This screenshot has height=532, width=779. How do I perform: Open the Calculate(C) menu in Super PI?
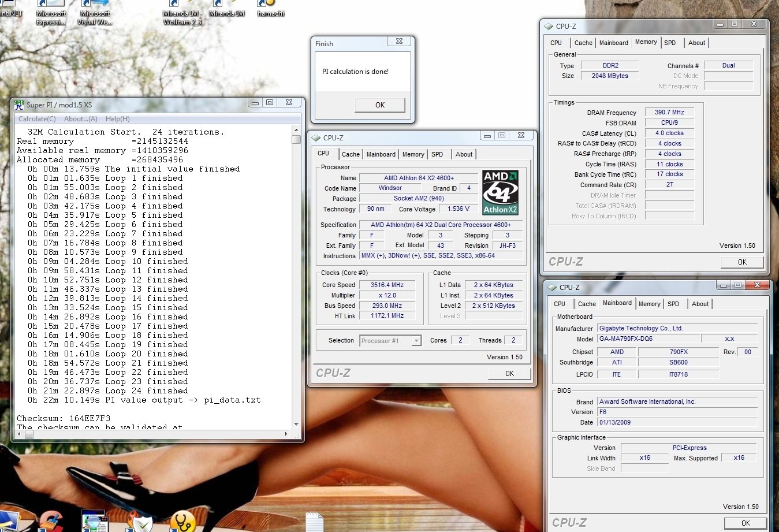(37, 119)
